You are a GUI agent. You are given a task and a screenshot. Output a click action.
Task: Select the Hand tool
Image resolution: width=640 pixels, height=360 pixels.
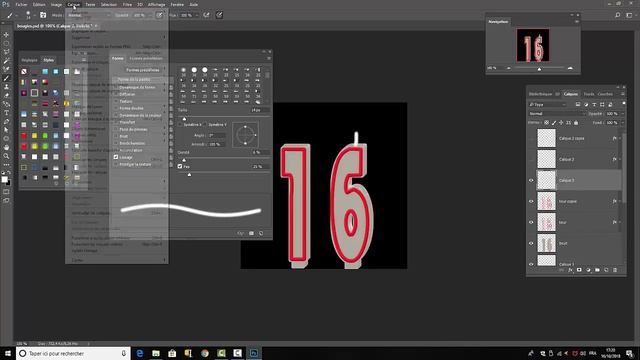coord(6,147)
